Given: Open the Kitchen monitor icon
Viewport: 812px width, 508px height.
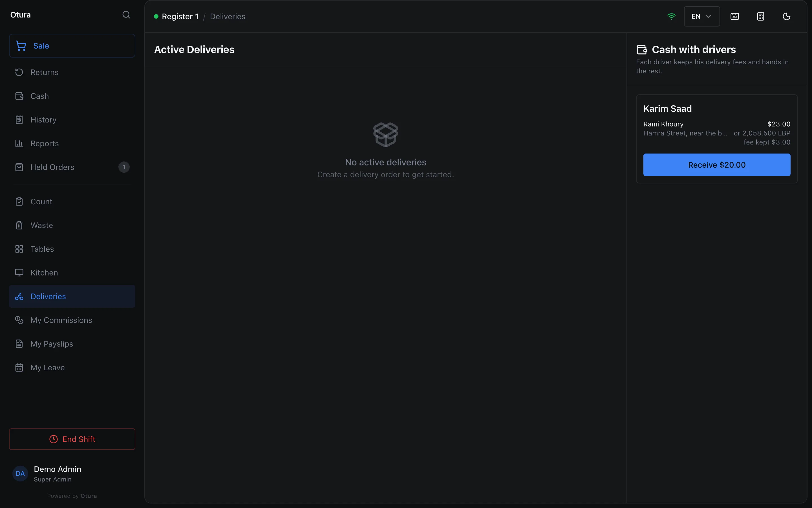Looking at the screenshot, I should 19,273.
